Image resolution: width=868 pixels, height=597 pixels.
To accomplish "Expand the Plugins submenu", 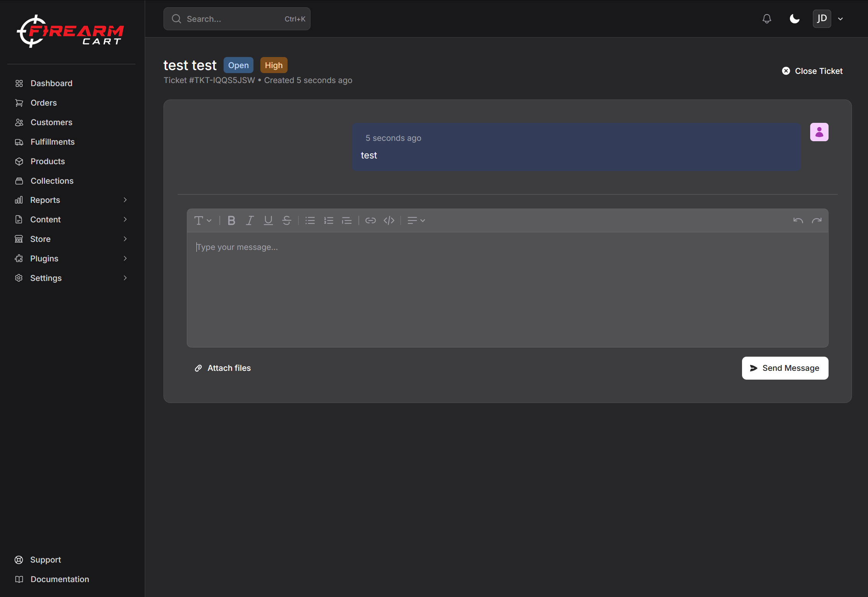I will pos(125,258).
